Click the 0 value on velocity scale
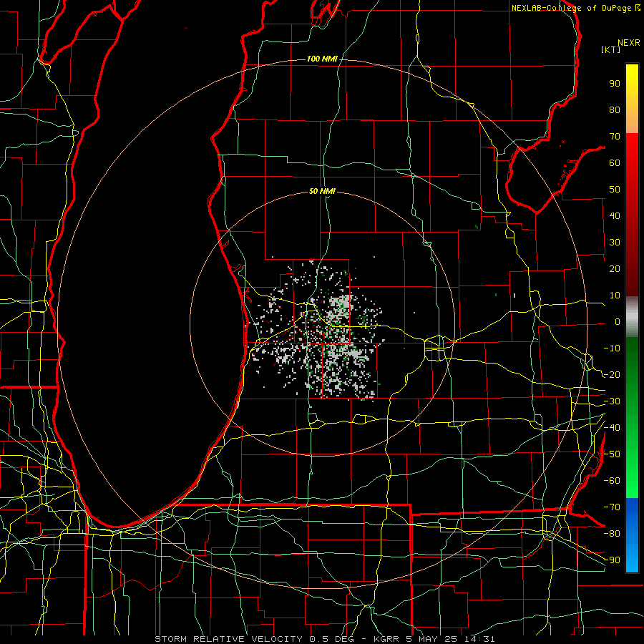This screenshot has width=644, height=644. click(618, 321)
